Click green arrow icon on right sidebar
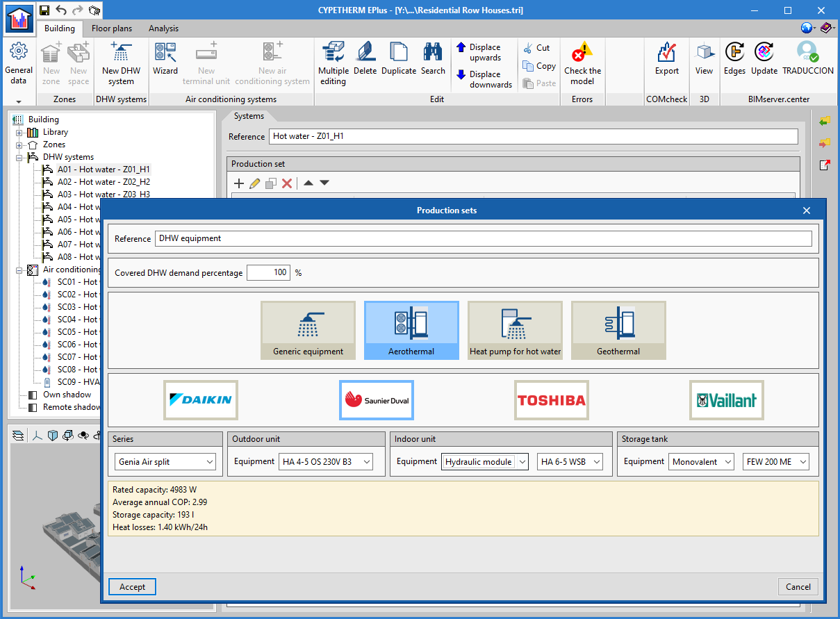This screenshot has width=840, height=619. [x=825, y=122]
